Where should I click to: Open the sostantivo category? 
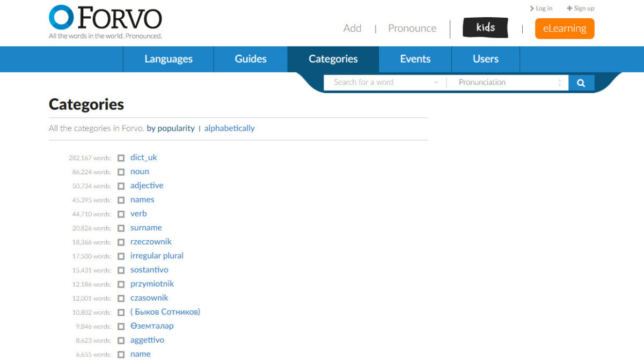click(149, 270)
